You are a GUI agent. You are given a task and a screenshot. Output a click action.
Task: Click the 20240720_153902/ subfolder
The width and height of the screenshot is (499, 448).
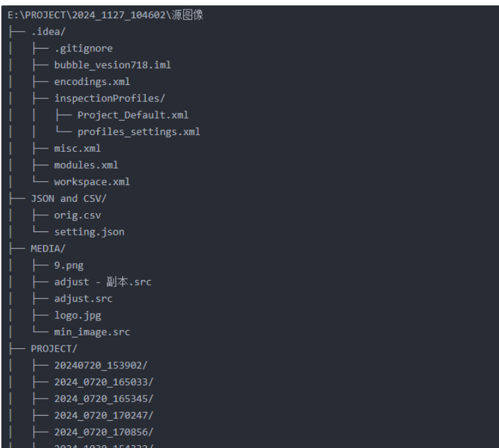101,365
